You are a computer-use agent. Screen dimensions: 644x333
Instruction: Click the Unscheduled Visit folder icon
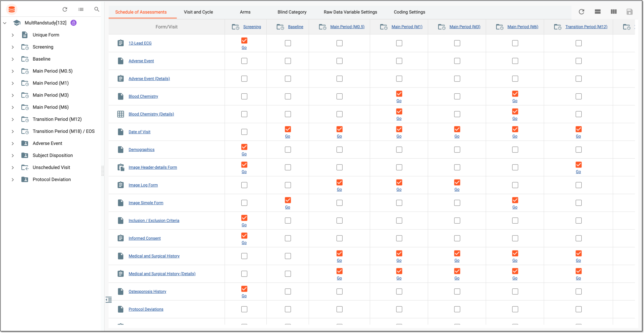coord(25,167)
